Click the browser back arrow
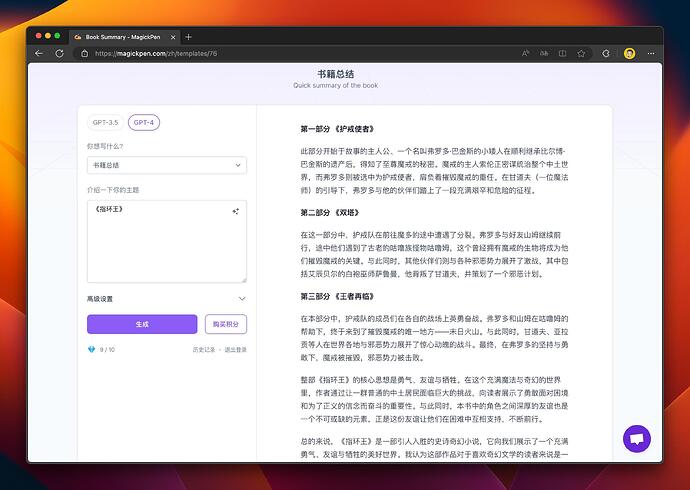This screenshot has width=690, height=490. (39, 53)
